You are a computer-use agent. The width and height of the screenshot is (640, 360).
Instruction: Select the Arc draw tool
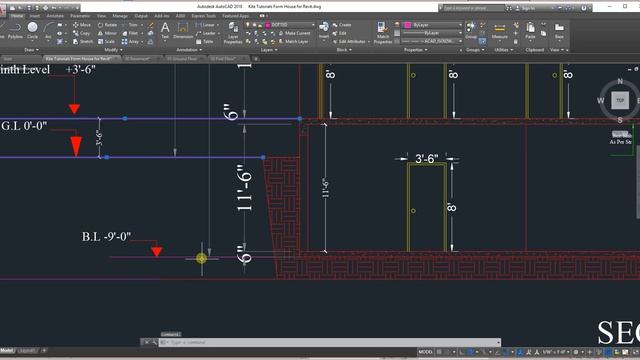click(48, 31)
